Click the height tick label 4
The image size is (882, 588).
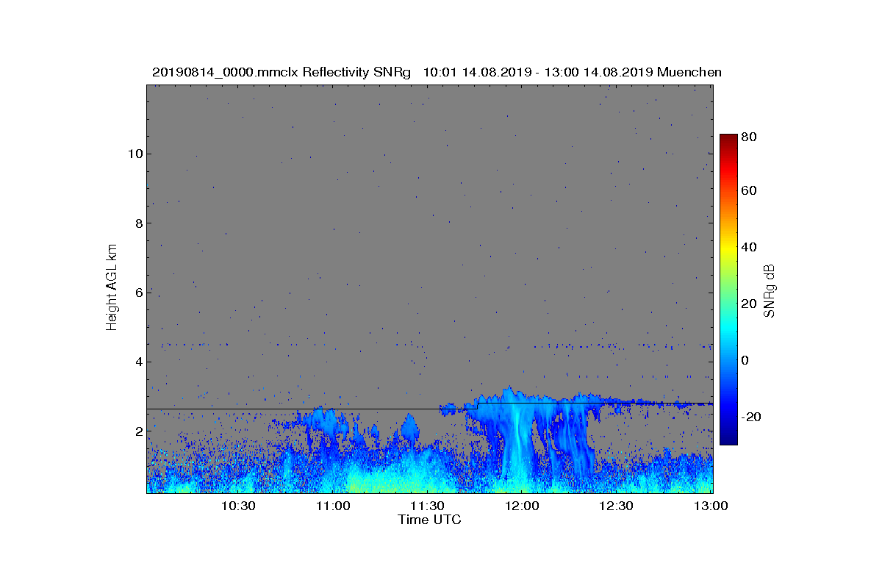[138, 362]
